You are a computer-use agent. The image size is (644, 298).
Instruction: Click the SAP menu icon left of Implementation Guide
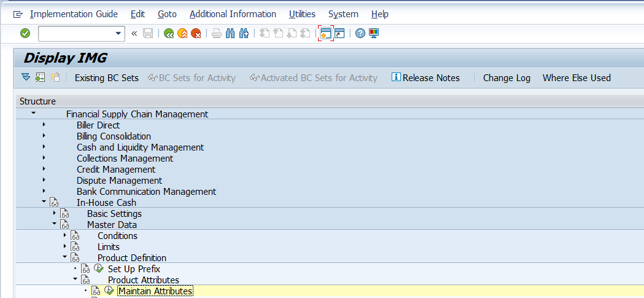18,14
